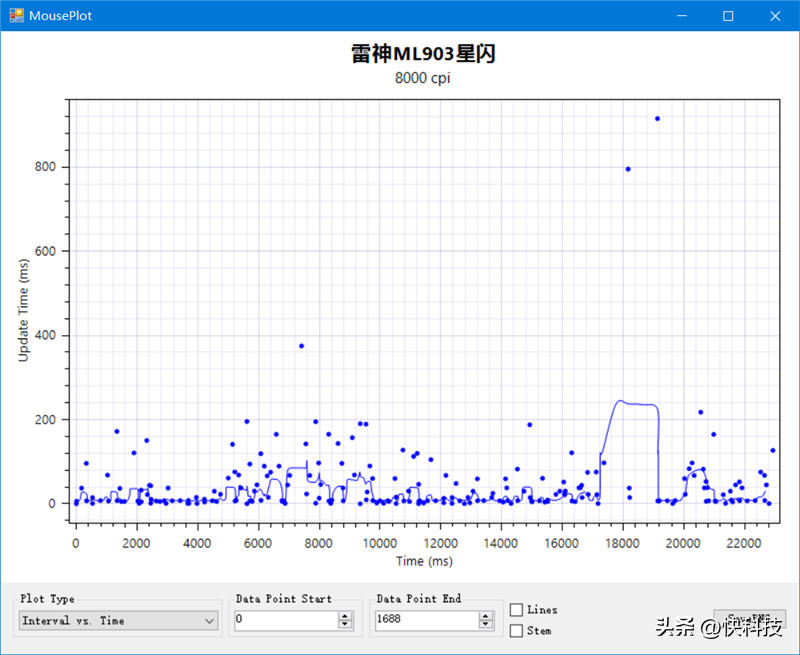The image size is (800, 655).
Task: Click the chart title 雷神ML903星闪
Action: tap(423, 54)
